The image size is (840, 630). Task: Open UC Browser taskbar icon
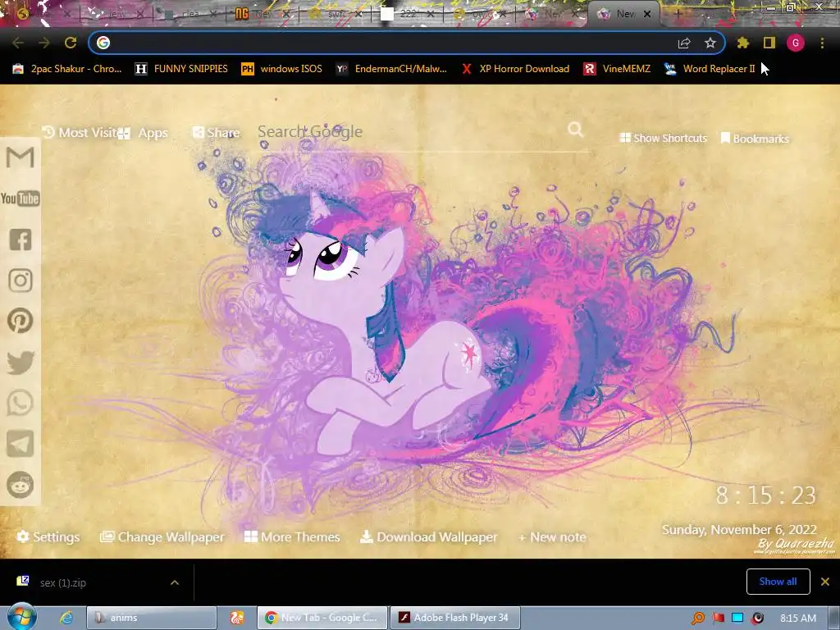[x=237, y=618]
